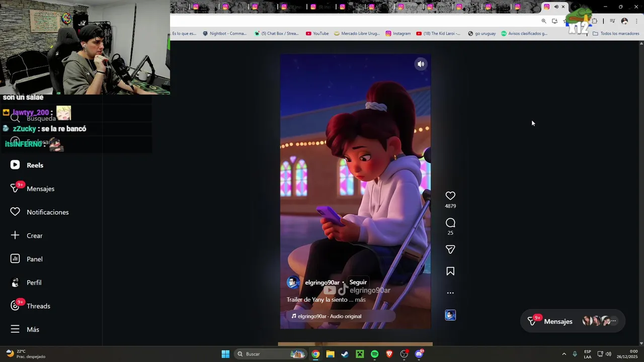644x362 pixels.
Task: Click the Notificaciones heart icon in sidebar
Action: point(15,212)
